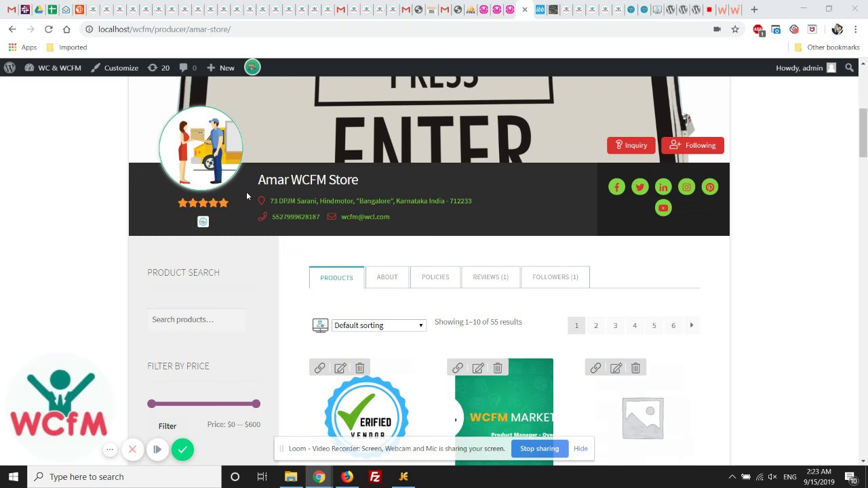This screenshot has height=488, width=868.
Task: Open the Howdy, admin account menu
Action: (x=806, y=68)
